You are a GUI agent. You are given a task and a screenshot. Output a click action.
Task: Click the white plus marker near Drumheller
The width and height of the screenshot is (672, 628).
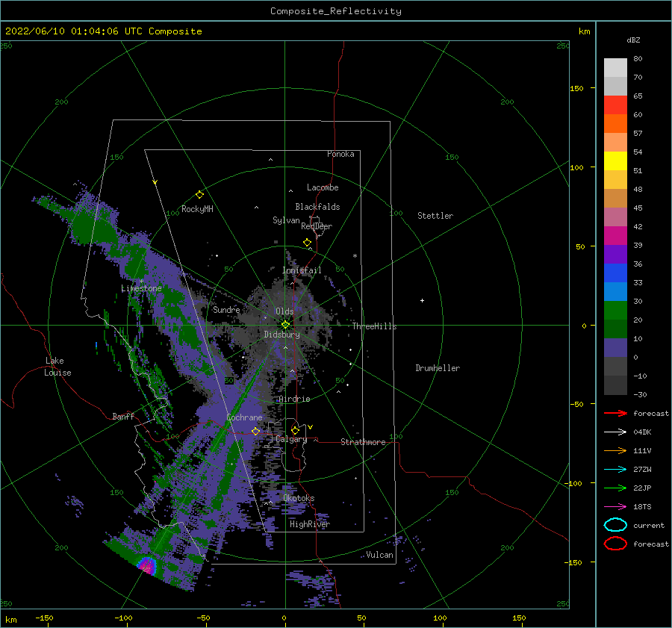click(x=422, y=300)
